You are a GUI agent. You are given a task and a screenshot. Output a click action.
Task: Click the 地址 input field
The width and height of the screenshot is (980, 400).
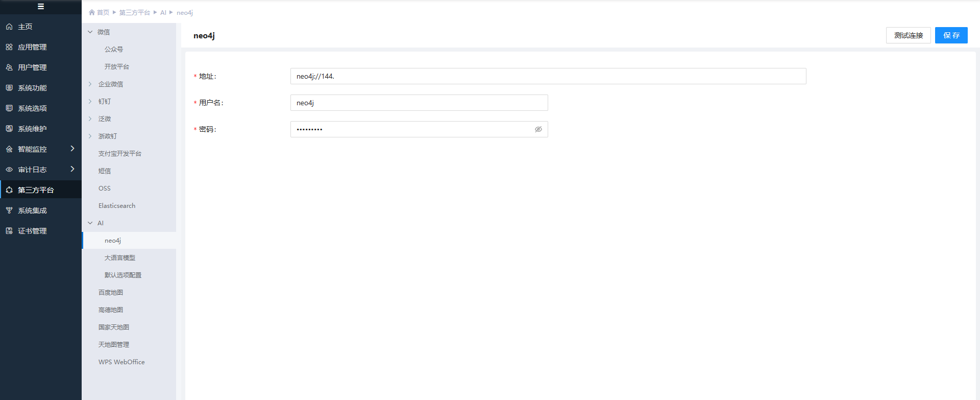(548, 76)
